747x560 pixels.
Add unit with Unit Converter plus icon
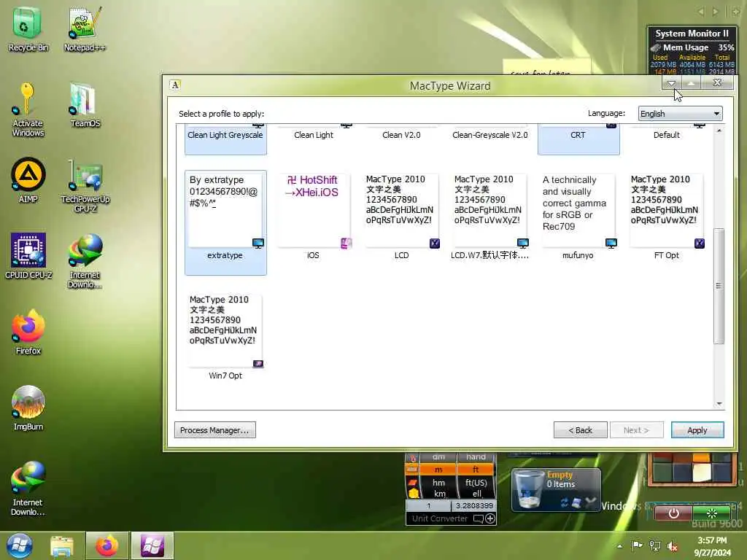point(490,518)
